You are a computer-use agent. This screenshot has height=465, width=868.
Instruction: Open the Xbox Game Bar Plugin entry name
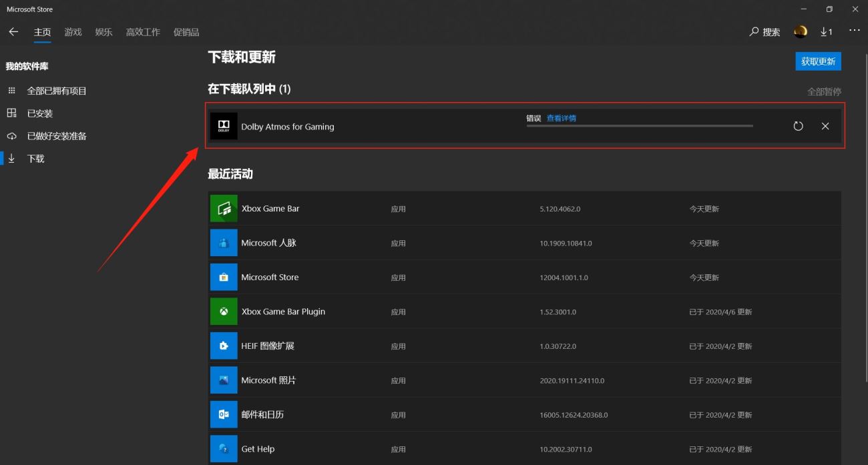(x=283, y=312)
